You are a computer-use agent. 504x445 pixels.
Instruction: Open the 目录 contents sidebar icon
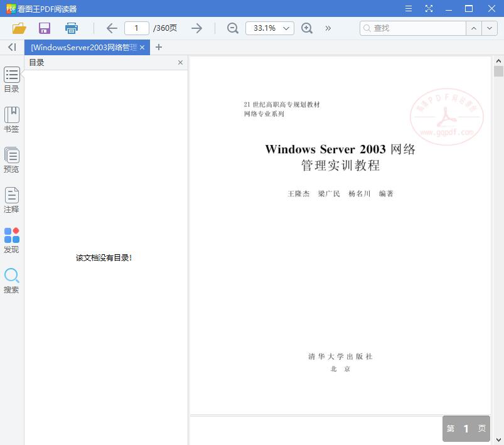pos(11,80)
